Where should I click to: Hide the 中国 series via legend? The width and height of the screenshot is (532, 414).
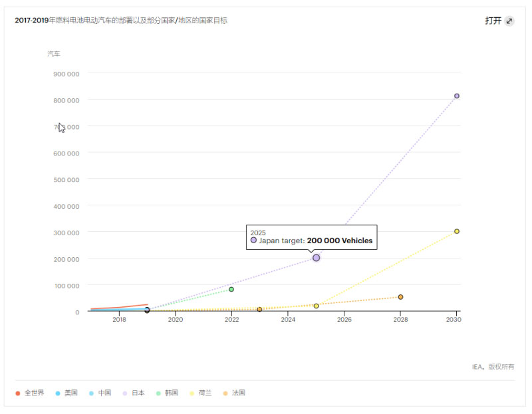[100, 393]
